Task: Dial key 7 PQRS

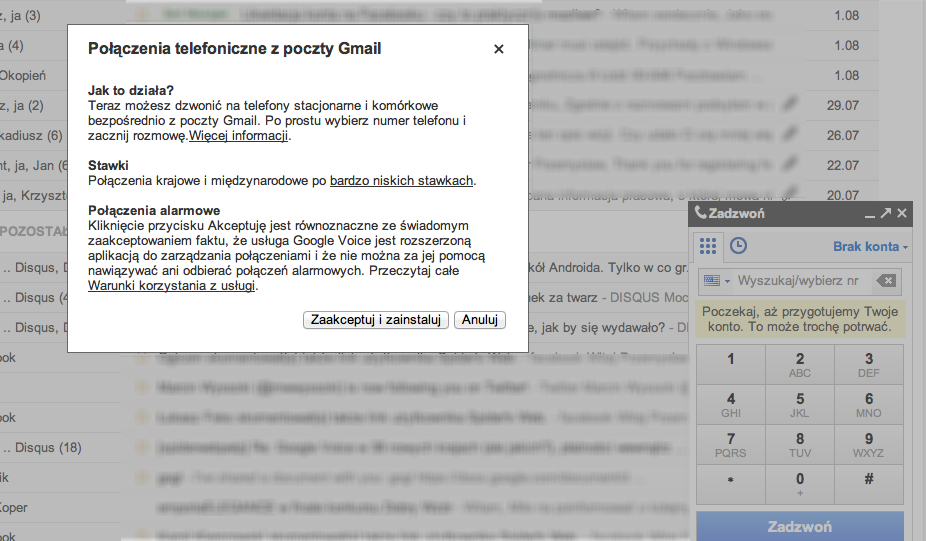Action: click(x=731, y=445)
